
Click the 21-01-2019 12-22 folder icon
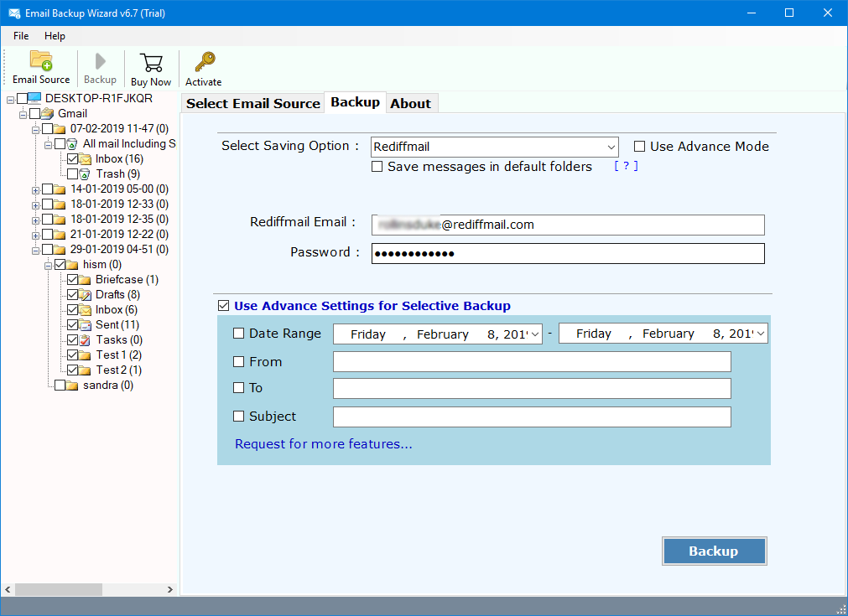click(60, 235)
